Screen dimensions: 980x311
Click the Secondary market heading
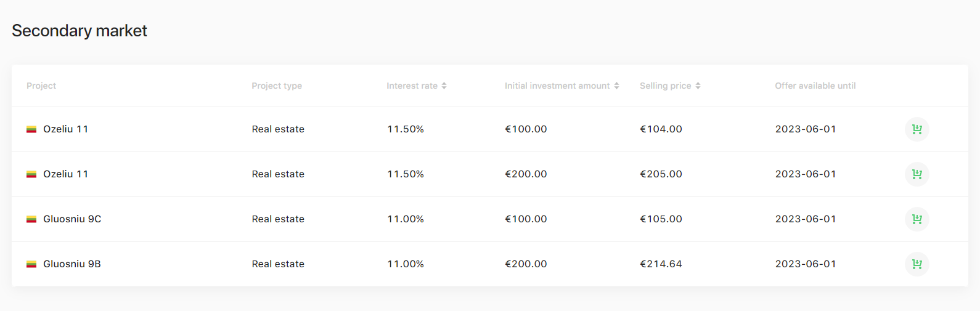80,31
